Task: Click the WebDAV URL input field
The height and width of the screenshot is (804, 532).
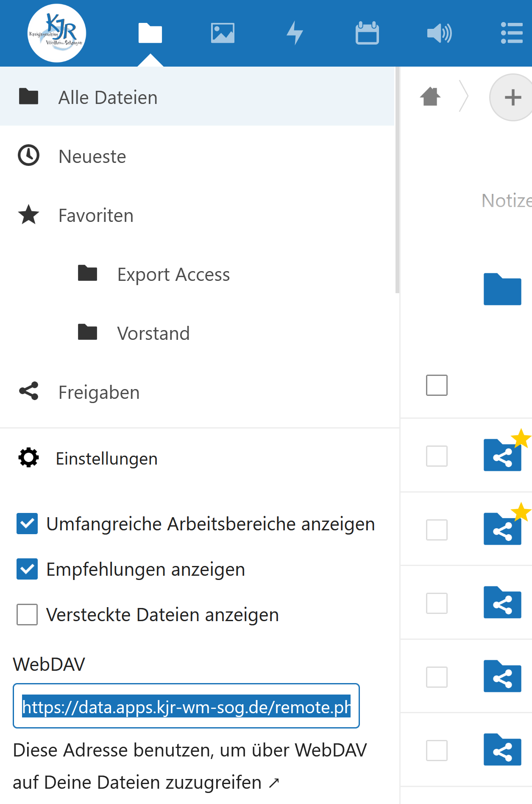Action: point(186,706)
